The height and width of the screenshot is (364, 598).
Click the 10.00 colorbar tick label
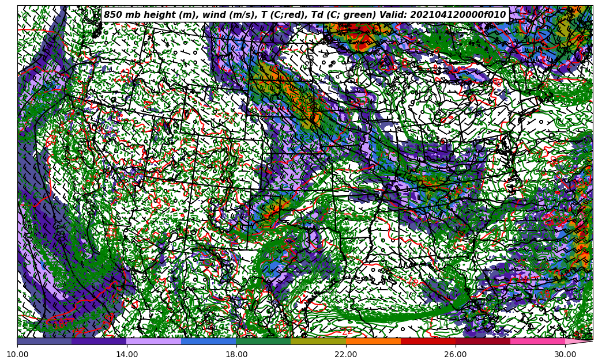point(17,354)
